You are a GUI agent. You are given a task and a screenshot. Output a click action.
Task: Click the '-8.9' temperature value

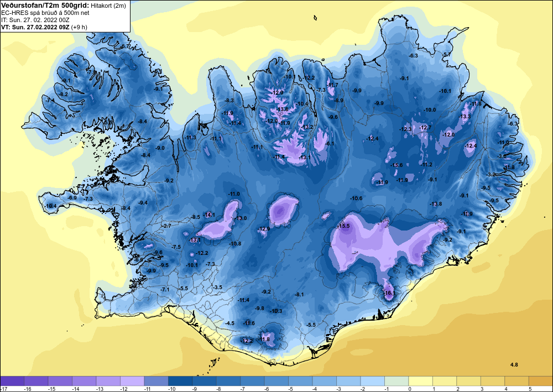click(x=339, y=101)
